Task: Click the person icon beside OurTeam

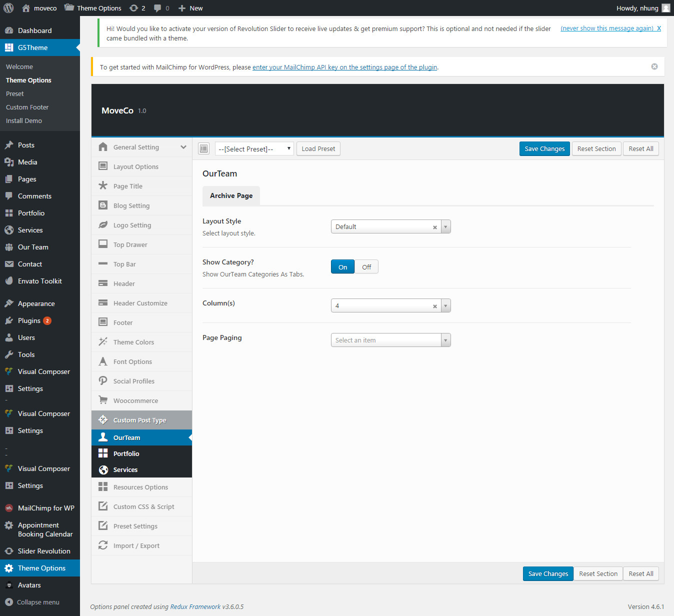Action: [x=103, y=437]
